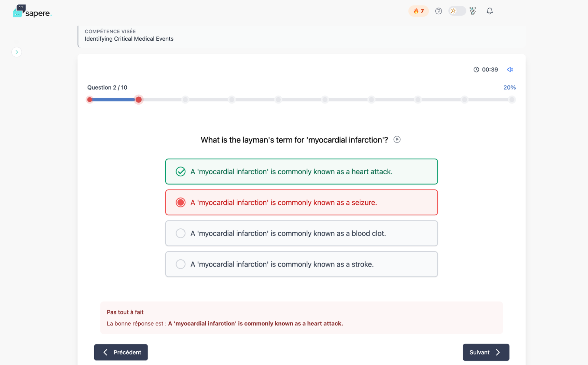Jump to question 1 progress dot
Viewport: 588px width, 365px height.
90,100
